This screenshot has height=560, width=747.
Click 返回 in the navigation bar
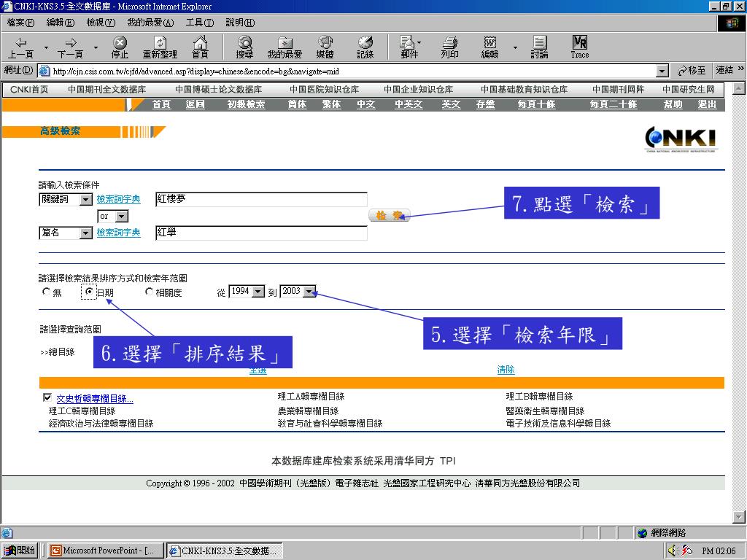tap(196, 104)
